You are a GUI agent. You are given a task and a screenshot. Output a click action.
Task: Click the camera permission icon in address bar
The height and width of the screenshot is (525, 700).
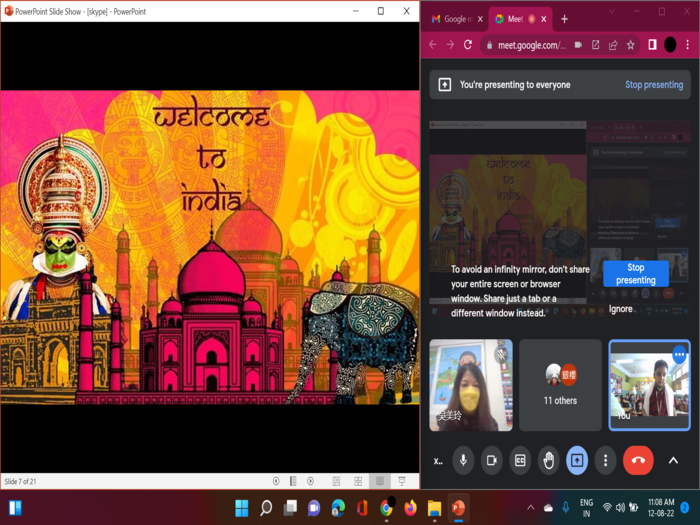point(578,45)
